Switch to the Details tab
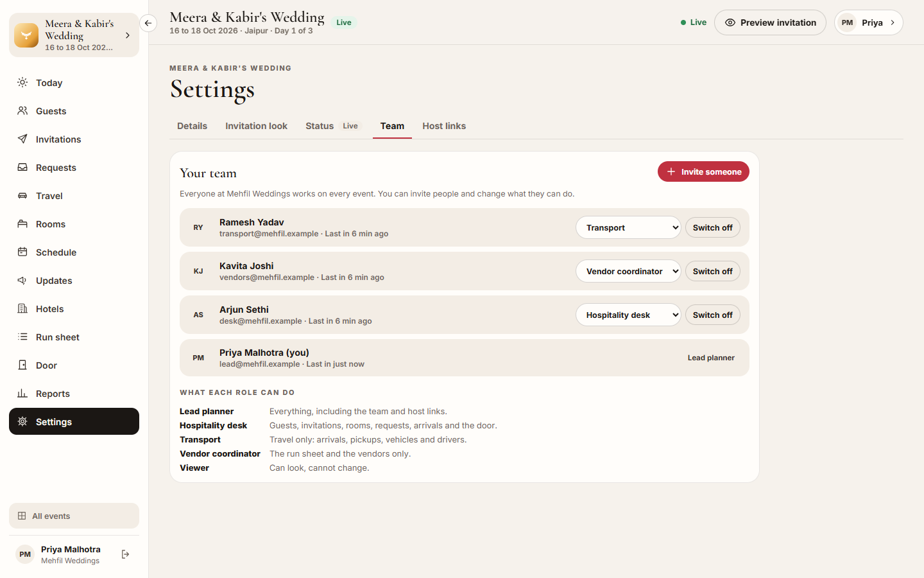This screenshot has width=924, height=578. (x=192, y=126)
